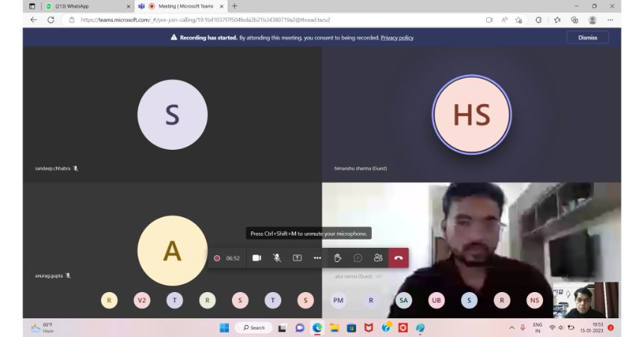Dismiss the recording notification banner
This screenshot has height=337, width=644.
[x=587, y=37]
